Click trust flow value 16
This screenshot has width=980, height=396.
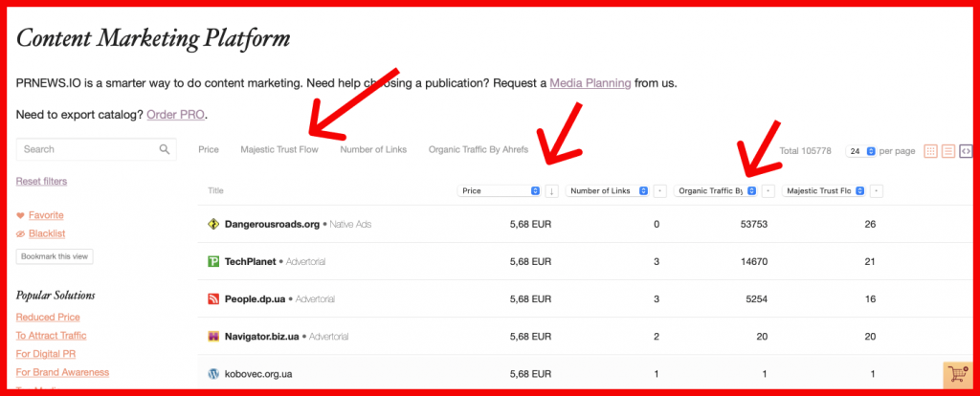[x=870, y=299]
